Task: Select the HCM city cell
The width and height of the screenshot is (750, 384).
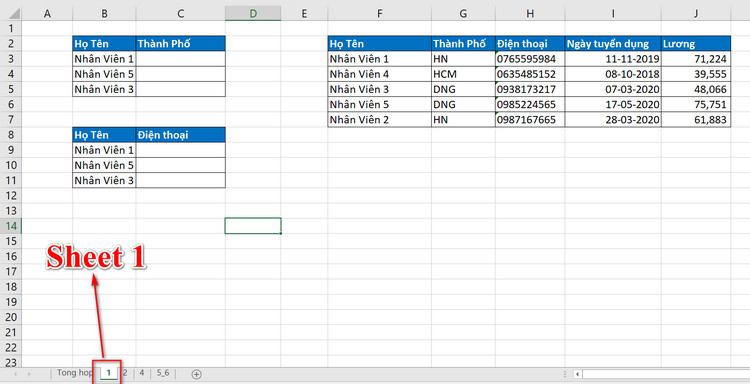Action: click(463, 74)
